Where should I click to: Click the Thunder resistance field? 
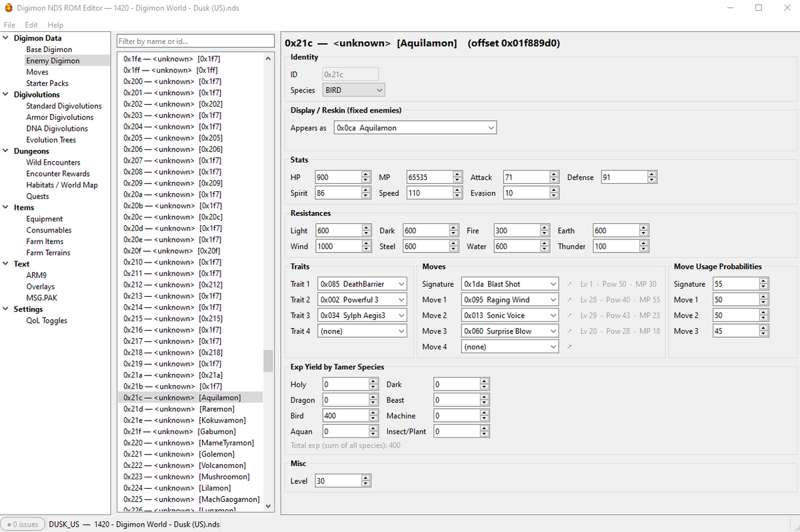620,247
